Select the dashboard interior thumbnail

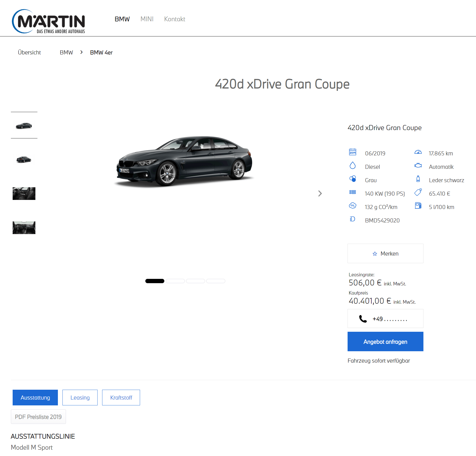[24, 228]
